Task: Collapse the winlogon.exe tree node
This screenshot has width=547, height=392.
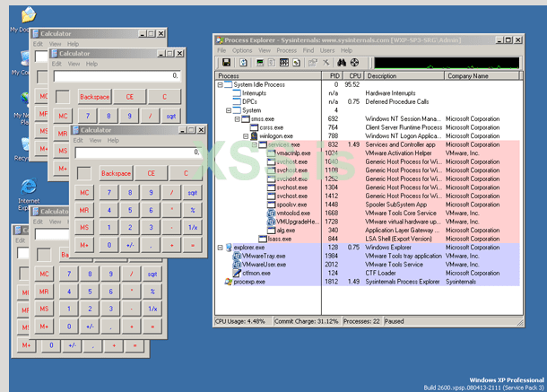Action: point(247,136)
